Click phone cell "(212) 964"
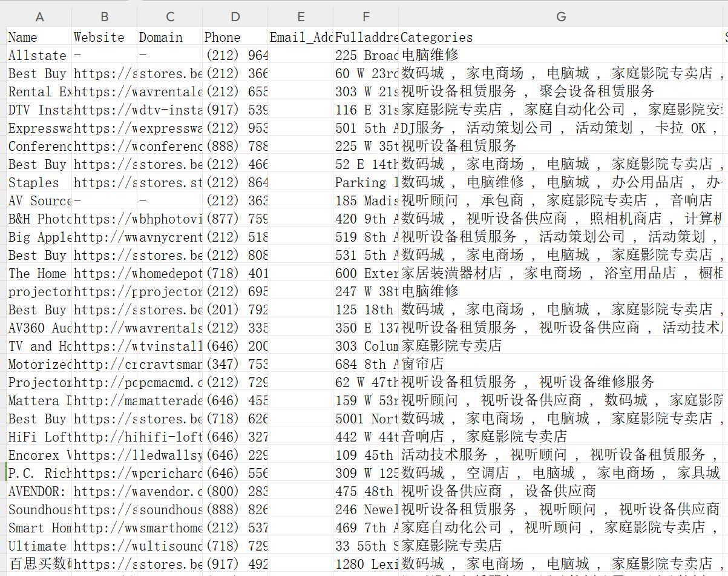This screenshot has width=728, height=576. [x=235, y=55]
